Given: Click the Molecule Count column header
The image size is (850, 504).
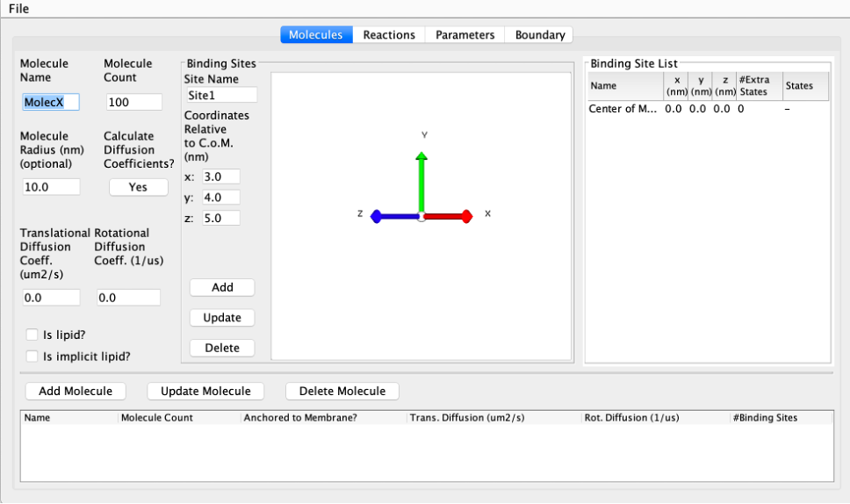Looking at the screenshot, I should 179,418.
